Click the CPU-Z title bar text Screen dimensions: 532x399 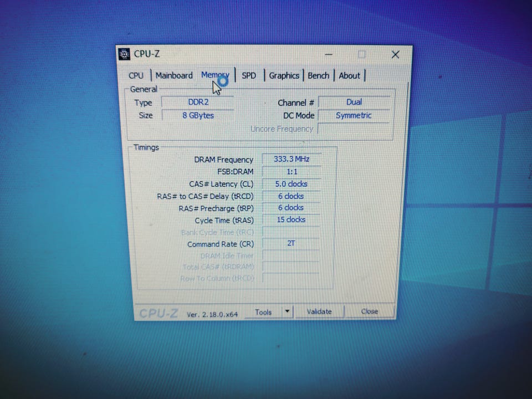[146, 54]
